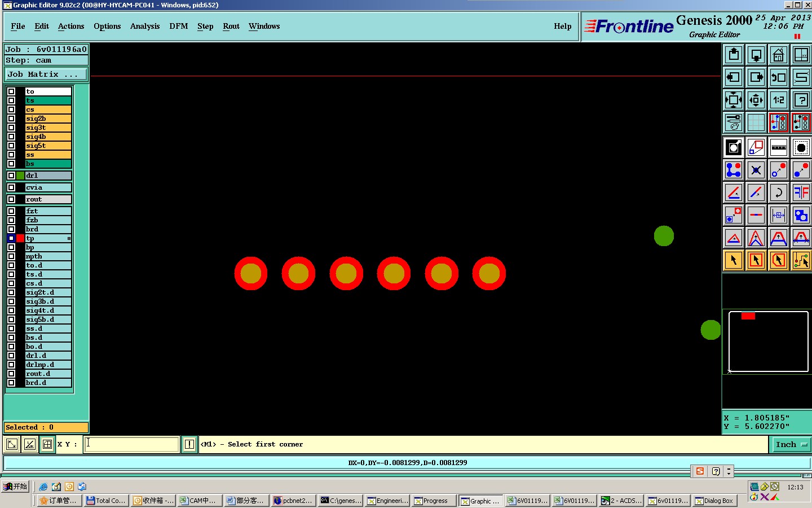Image resolution: width=812 pixels, height=508 pixels.
Task: Click the mirrored F icon
Action: (801, 192)
